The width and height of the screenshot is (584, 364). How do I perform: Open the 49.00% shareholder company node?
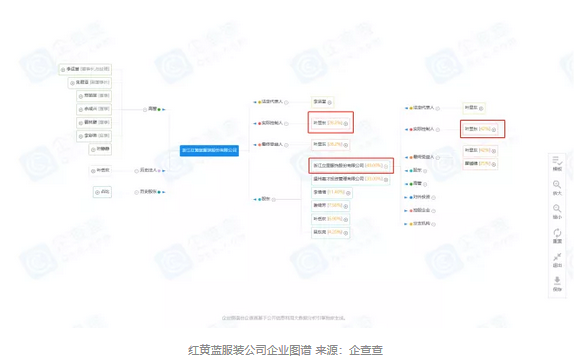point(350,165)
